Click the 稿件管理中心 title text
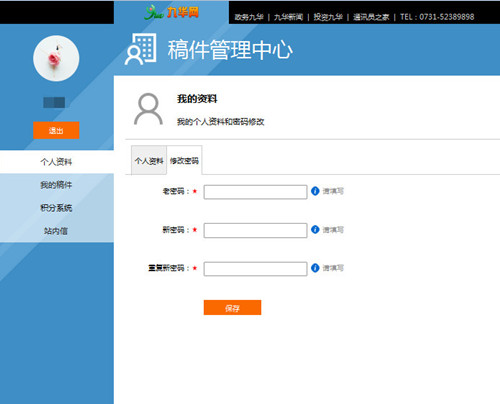 pos(230,50)
